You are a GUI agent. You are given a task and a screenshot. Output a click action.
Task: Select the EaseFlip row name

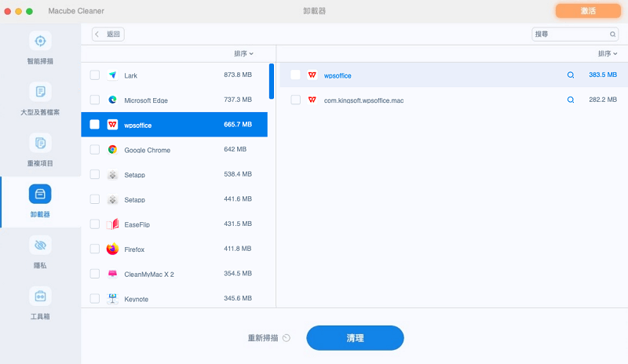pyautogui.click(x=137, y=224)
